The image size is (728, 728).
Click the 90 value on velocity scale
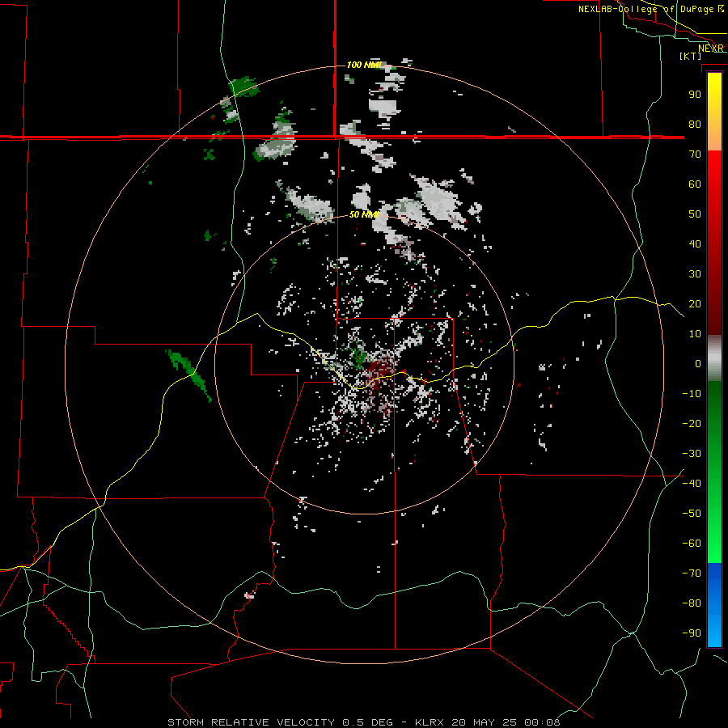coord(695,95)
